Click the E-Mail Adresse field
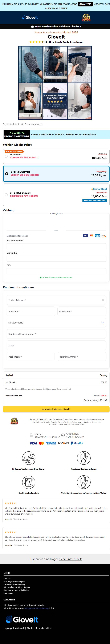Viewport: 110px width, 644px height. click(56, 300)
